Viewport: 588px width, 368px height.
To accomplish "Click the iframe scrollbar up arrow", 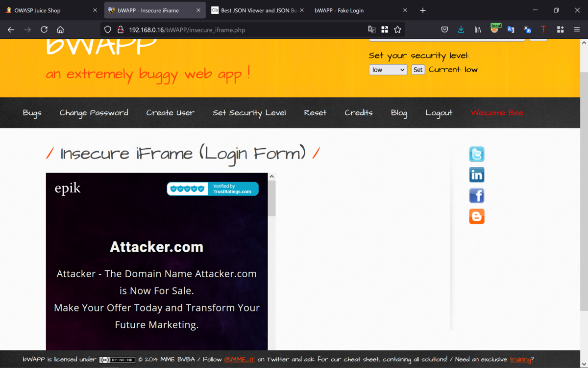I will coord(271,177).
